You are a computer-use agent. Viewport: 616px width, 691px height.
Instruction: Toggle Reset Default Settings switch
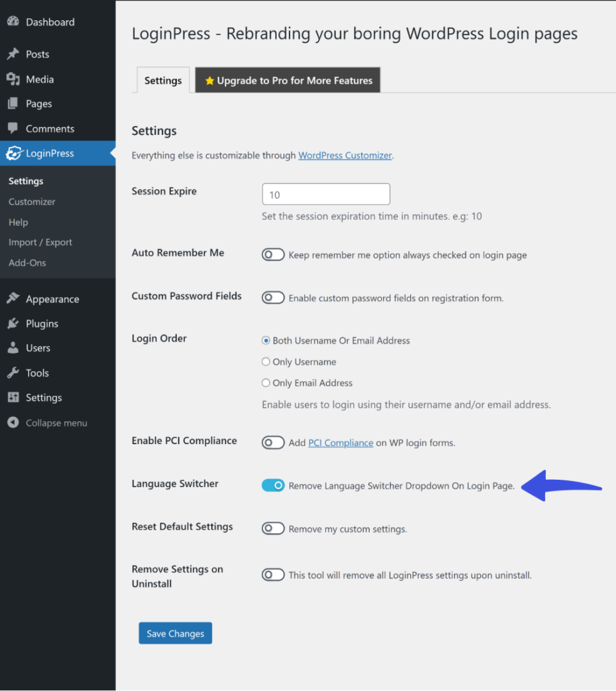[x=273, y=528]
